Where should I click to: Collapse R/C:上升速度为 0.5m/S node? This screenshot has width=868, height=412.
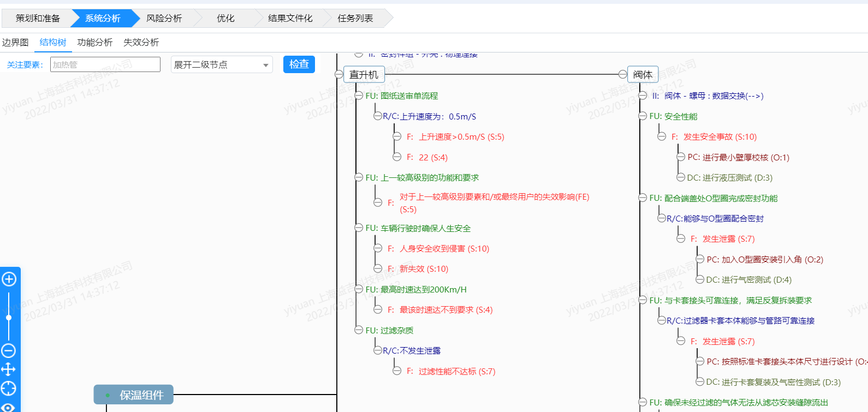click(378, 116)
